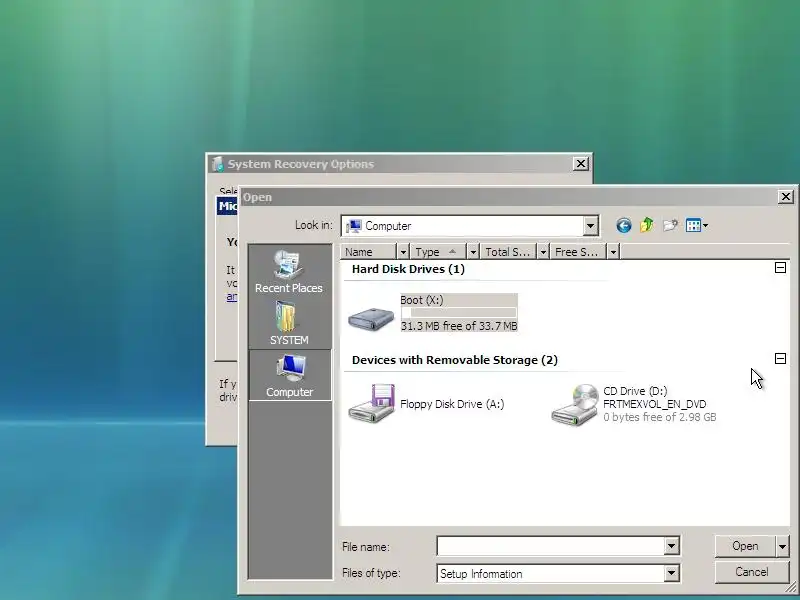This screenshot has width=800, height=600.
Task: Expand the File name dropdown arrow
Action: [x=671, y=546]
